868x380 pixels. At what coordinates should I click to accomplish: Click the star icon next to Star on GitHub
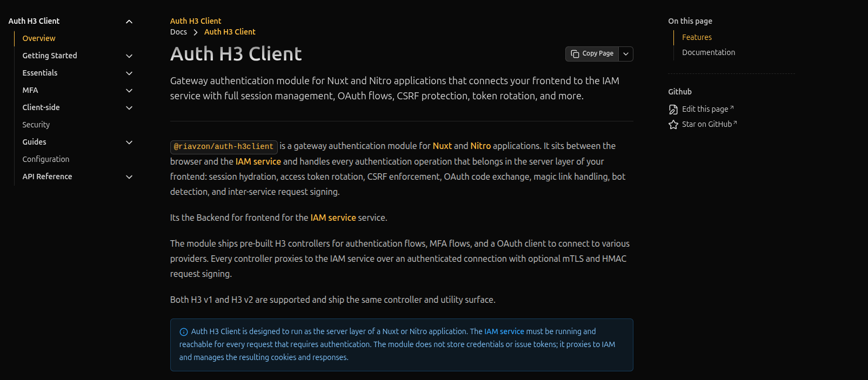673,125
